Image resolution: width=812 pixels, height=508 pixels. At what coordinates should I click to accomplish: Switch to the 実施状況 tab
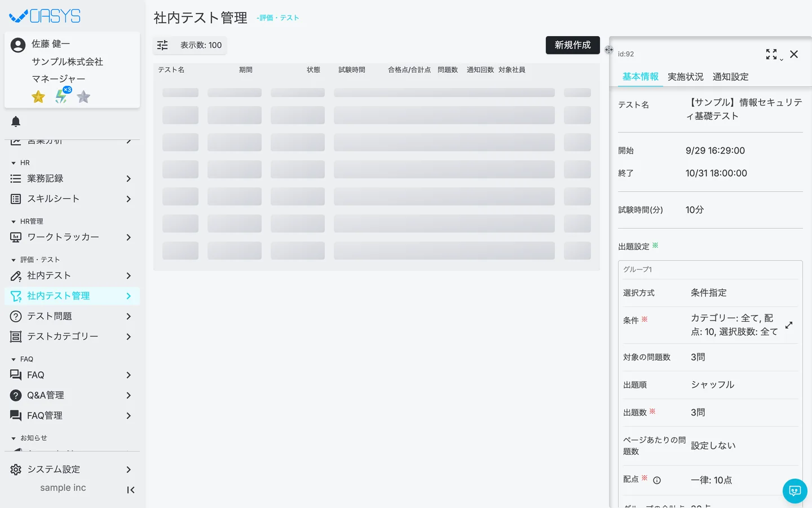(x=686, y=77)
